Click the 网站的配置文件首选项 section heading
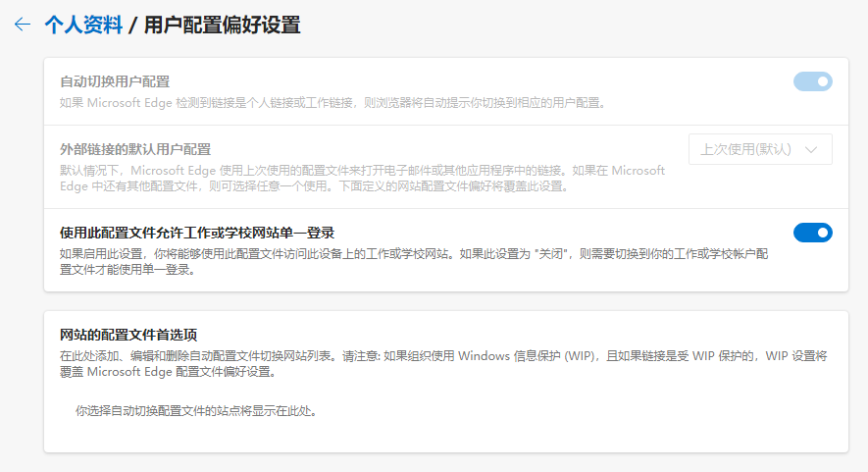The height and width of the screenshot is (472, 868). 128,335
